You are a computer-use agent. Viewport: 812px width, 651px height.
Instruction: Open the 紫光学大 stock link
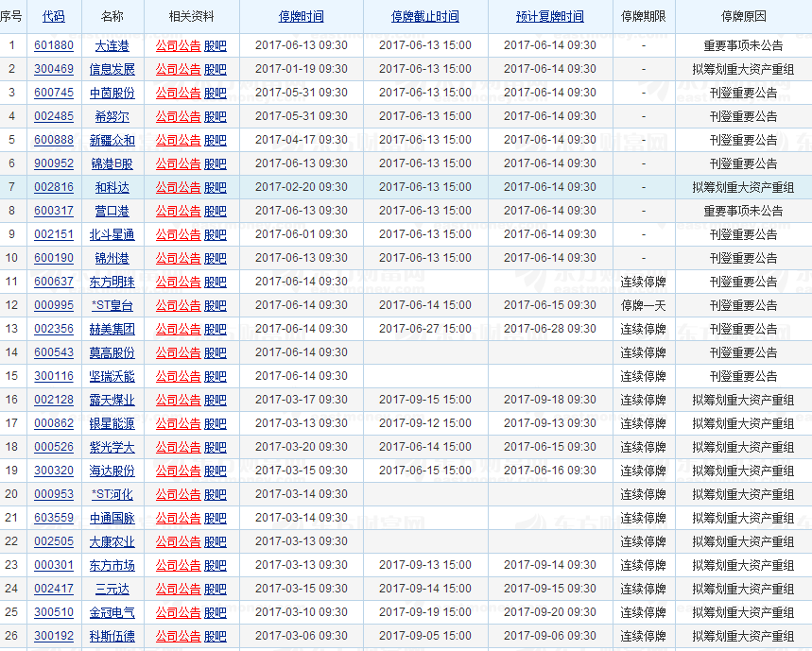(x=112, y=448)
